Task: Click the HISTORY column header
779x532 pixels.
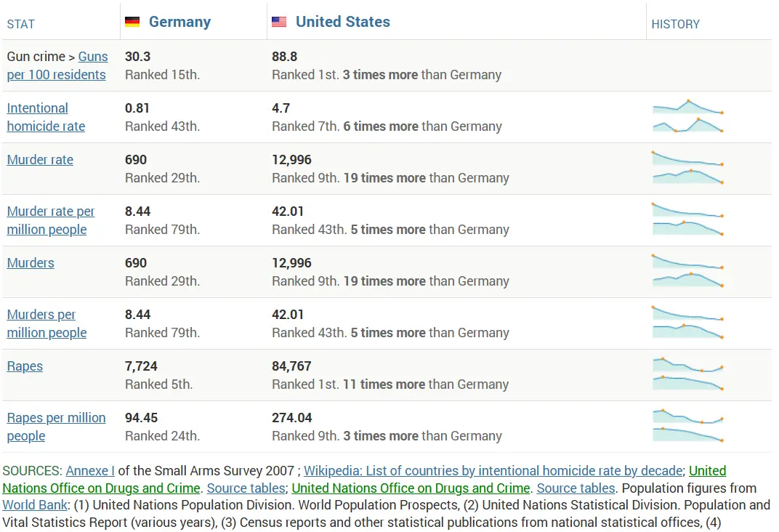Action: 675,24
